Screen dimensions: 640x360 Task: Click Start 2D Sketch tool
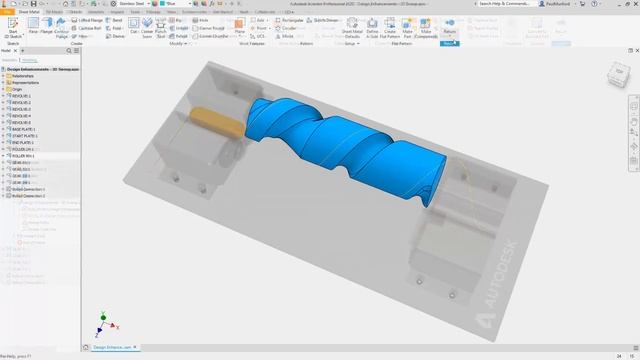(x=13, y=28)
